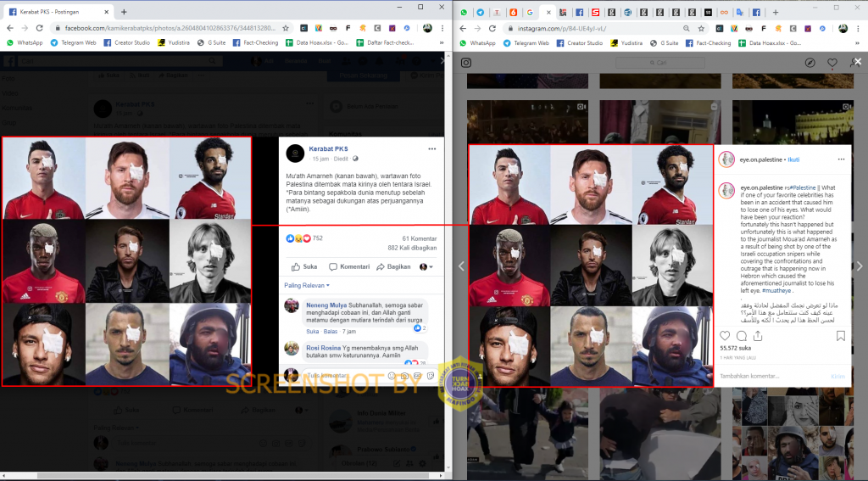Image resolution: width=868 pixels, height=481 pixels.
Task: Open the comment-as profile selector dropdown
Action: 426,266
